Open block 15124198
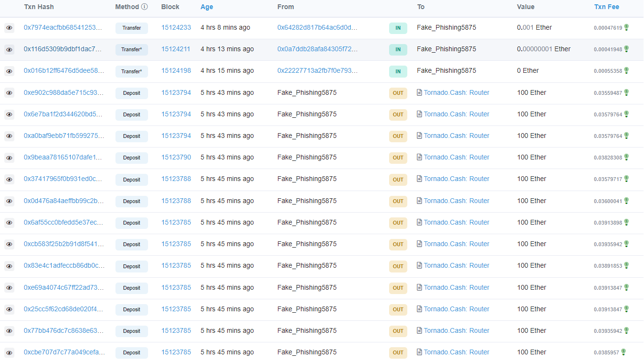The image size is (644, 363). coord(176,70)
